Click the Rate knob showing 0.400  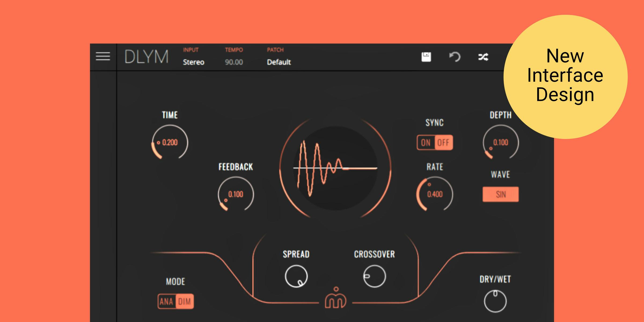[x=435, y=194]
